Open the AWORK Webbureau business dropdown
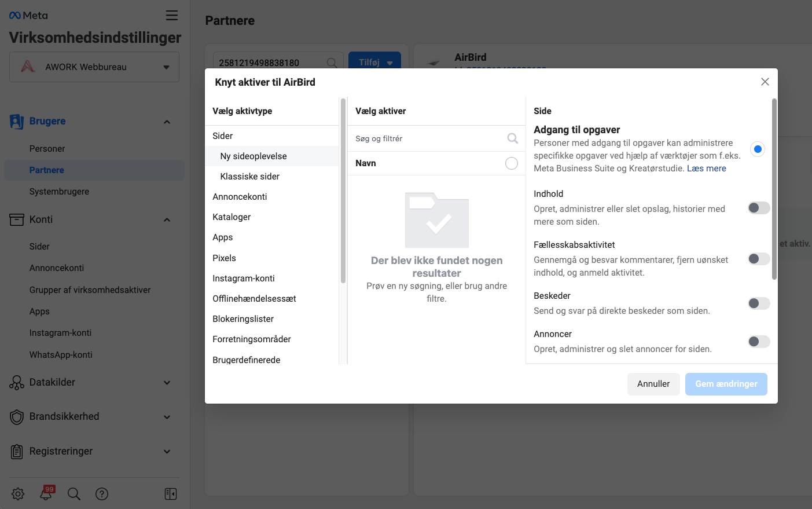The height and width of the screenshot is (509, 812). [94, 67]
